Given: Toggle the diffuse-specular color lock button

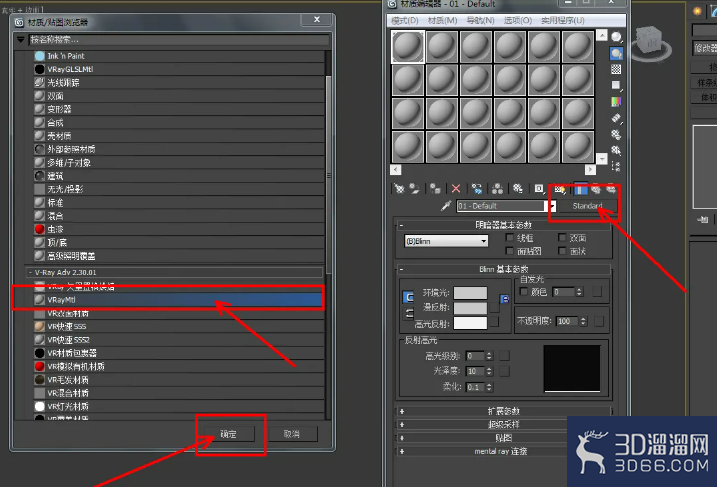Looking at the screenshot, I should (x=408, y=314).
